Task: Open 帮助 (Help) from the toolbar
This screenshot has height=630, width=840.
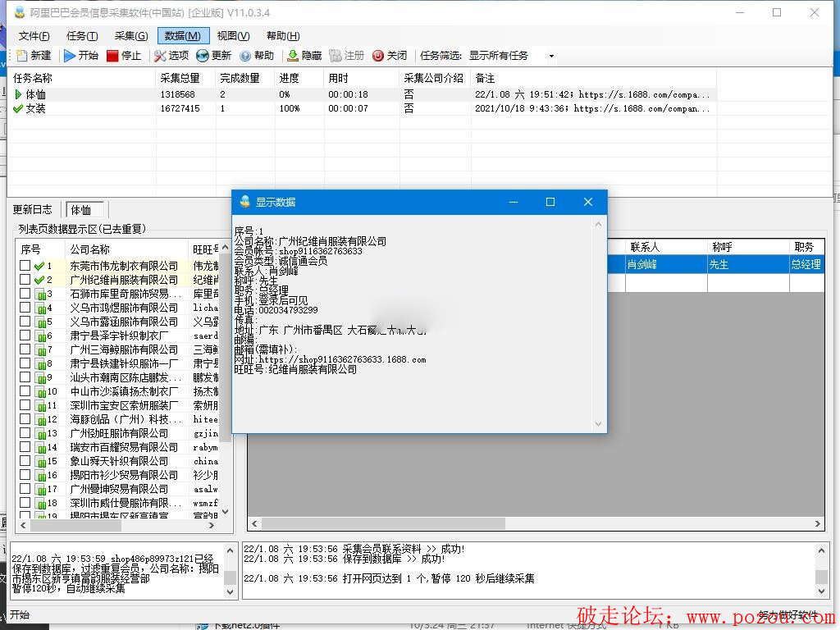Action: (x=245, y=56)
